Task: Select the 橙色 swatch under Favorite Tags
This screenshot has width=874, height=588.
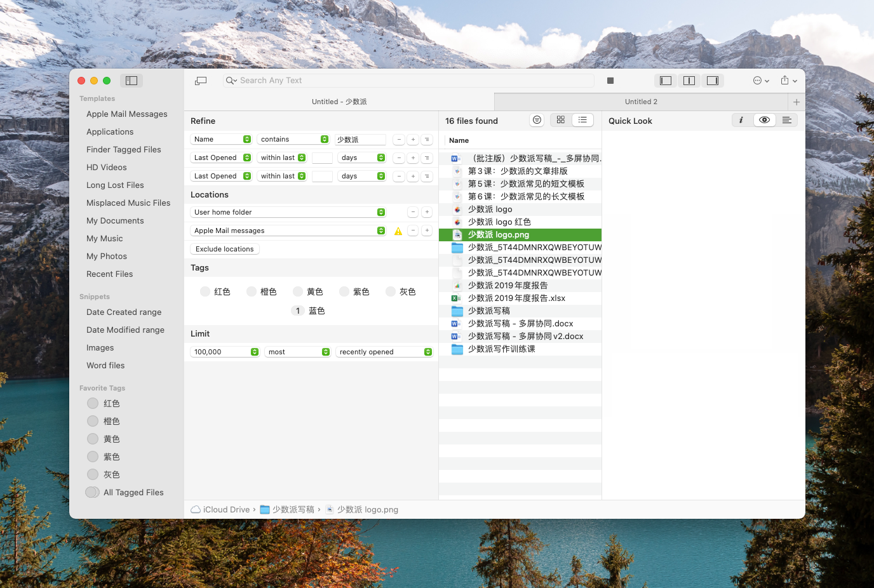Action: (x=91, y=421)
